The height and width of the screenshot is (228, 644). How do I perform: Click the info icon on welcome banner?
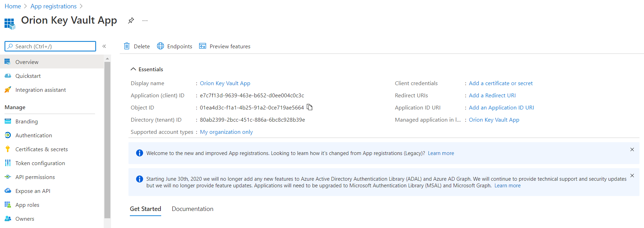pos(139,153)
